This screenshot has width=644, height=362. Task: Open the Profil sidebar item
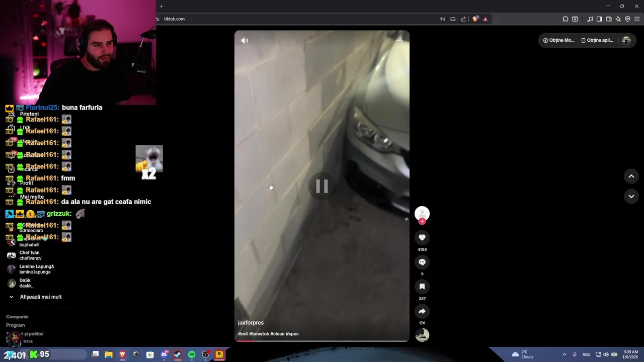pyautogui.click(x=26, y=183)
